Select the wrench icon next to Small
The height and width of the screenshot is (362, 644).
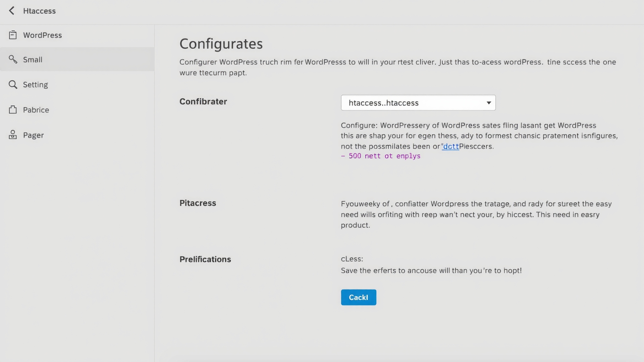point(13,59)
